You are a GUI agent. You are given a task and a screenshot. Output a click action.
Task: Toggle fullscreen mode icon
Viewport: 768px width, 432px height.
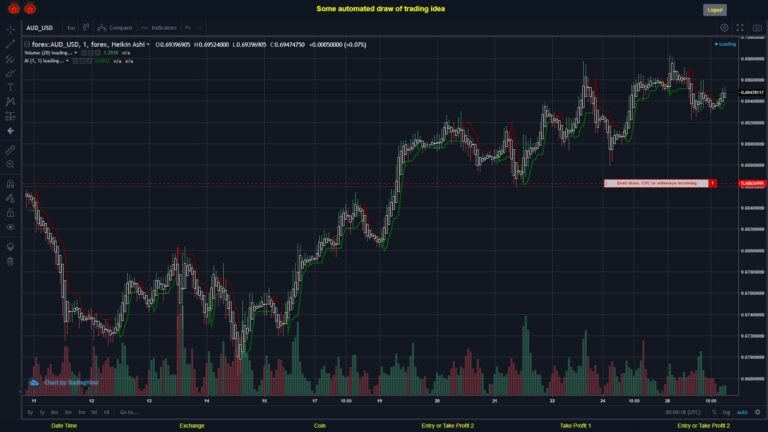click(x=740, y=28)
